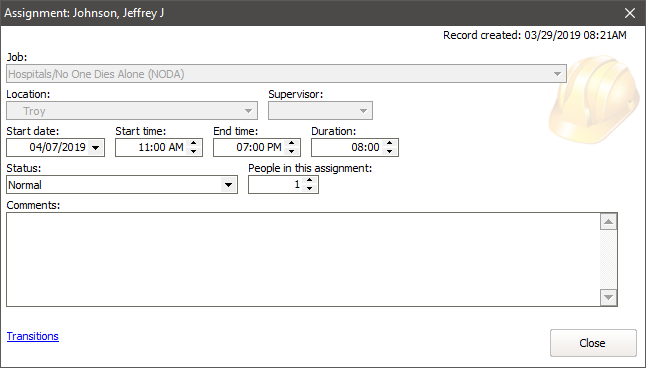Click the Start time field showing 11:00 AM
This screenshot has height=368, width=646.
[x=151, y=148]
